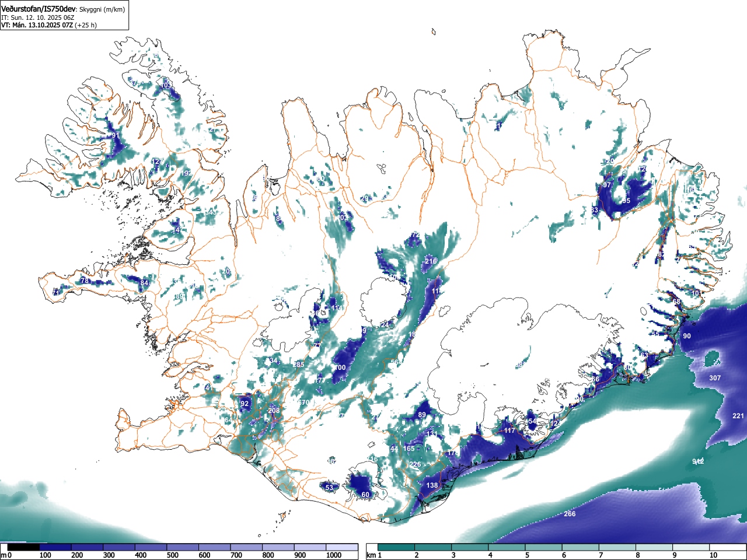Click the '78' value on Snæfellsnes peninsula
This screenshot has height=560, width=747.
point(85,281)
